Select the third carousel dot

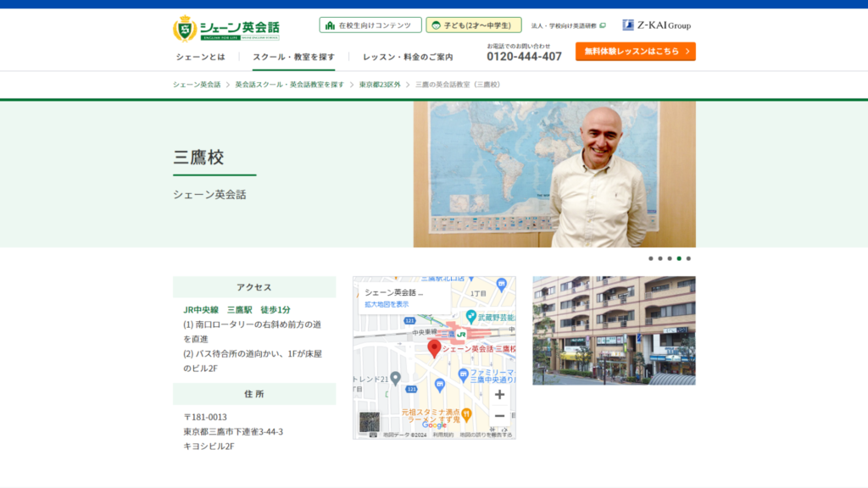pos(670,258)
